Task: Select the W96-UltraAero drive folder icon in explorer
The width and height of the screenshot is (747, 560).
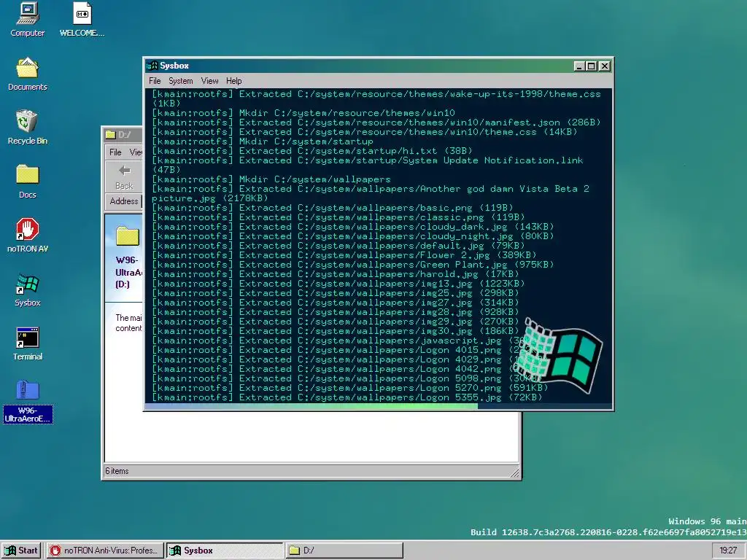Action: pos(127,236)
